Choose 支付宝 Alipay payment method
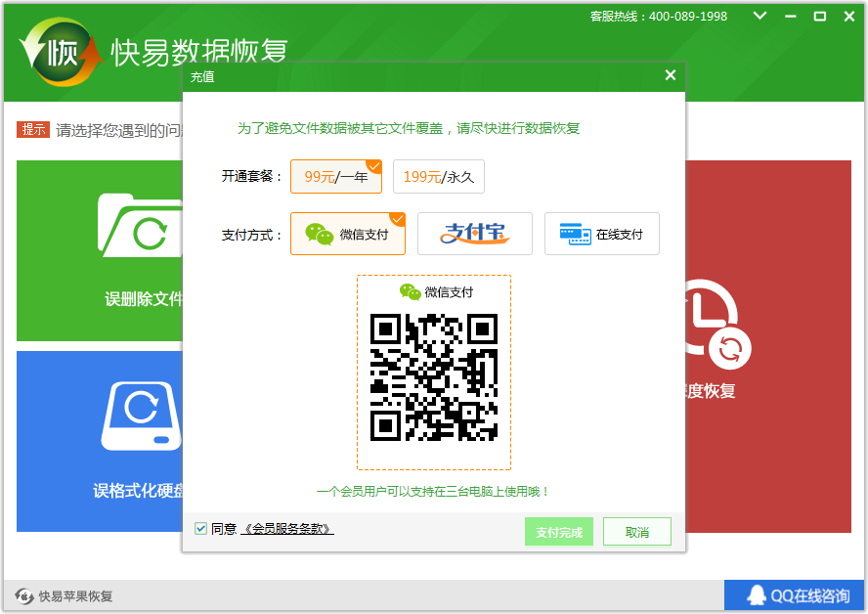Viewport: 868px width, 614px height. coord(474,234)
